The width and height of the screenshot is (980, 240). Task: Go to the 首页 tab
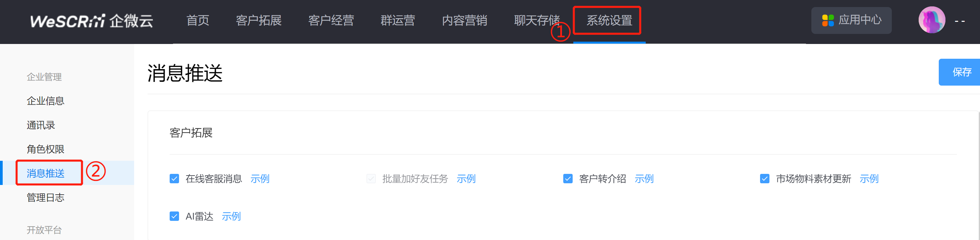tap(198, 20)
